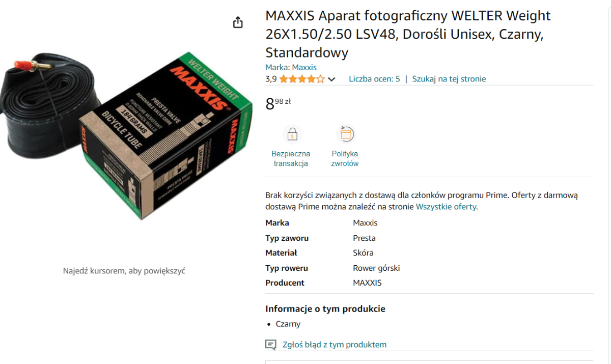This screenshot has height=364, width=611.
Task: Click the Szukaj na tej stronie link
Action: 449,79
